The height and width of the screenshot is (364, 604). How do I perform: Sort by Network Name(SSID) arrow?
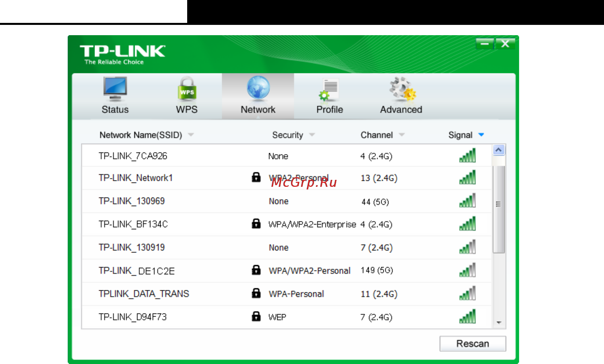tap(191, 135)
